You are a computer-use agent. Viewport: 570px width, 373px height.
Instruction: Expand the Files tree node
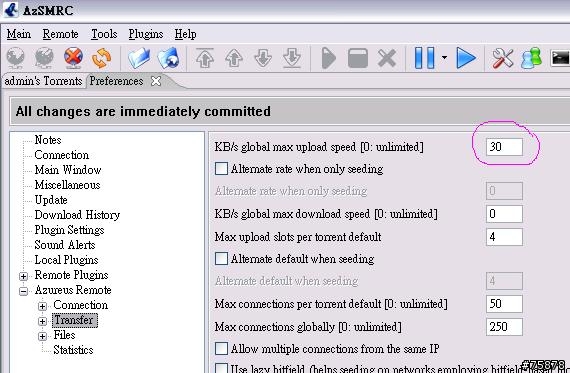pyautogui.click(x=42, y=336)
